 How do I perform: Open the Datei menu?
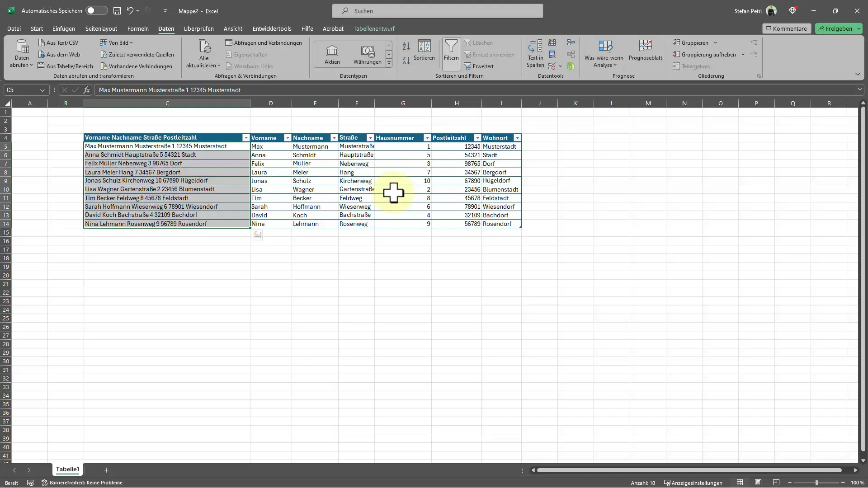tap(14, 28)
